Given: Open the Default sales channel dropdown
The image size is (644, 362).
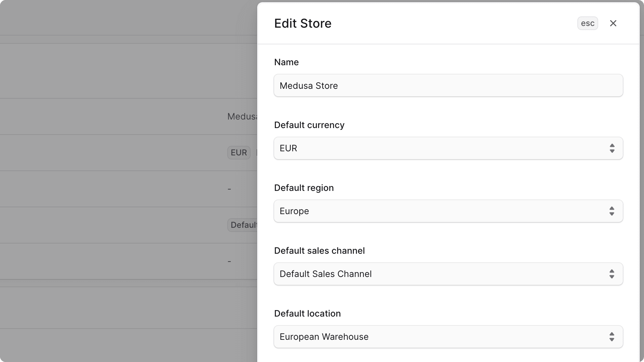Looking at the screenshot, I should [x=448, y=274].
